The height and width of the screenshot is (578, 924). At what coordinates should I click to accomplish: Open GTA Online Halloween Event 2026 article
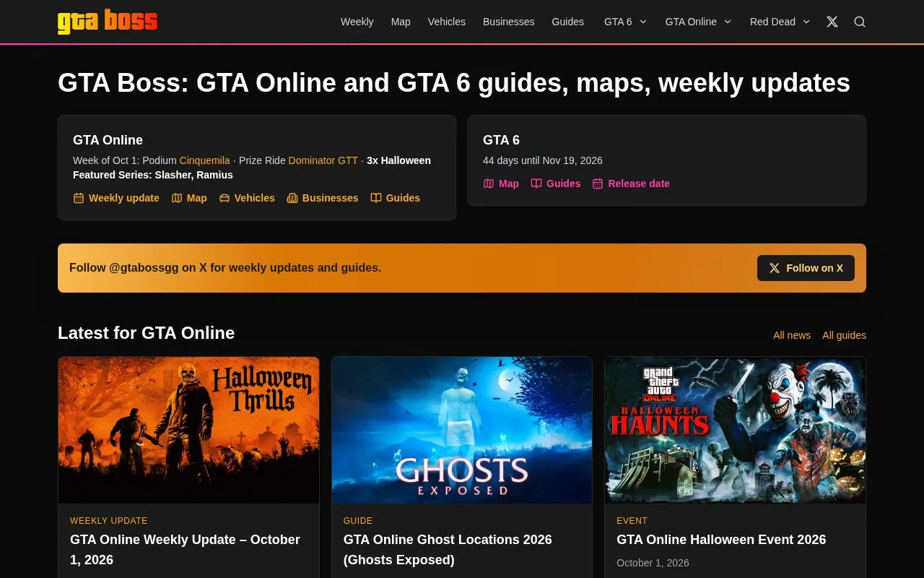click(721, 540)
